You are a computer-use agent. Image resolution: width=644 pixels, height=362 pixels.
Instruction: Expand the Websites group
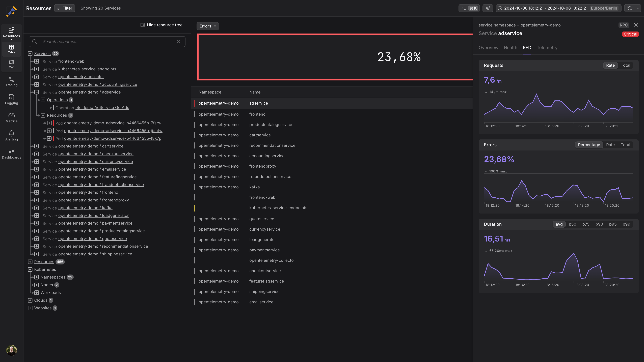(x=30, y=308)
